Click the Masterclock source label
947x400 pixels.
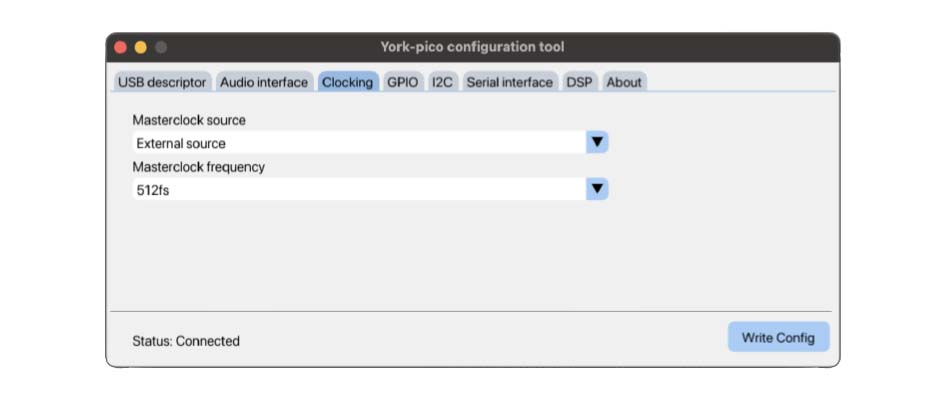[x=189, y=120]
